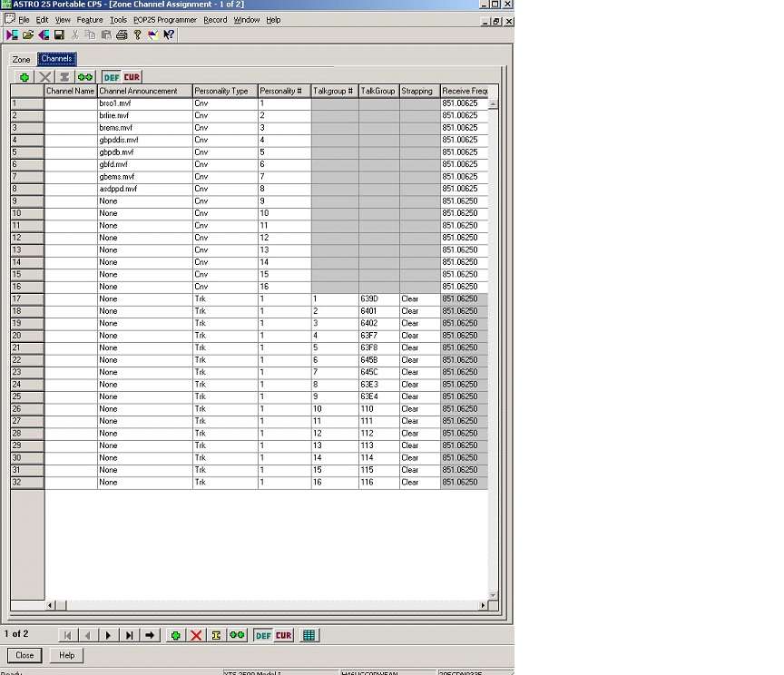Click the '1 of 2' record counter text

point(16,634)
